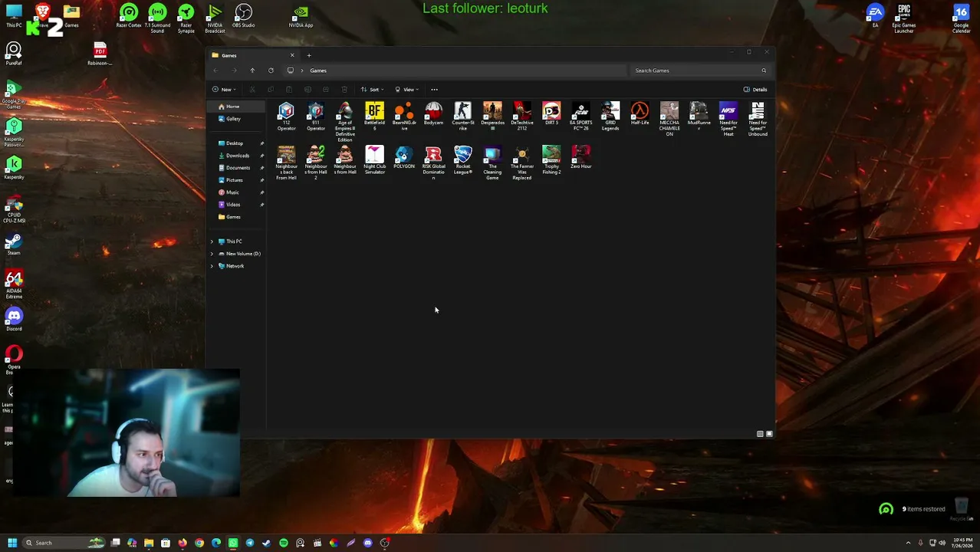The width and height of the screenshot is (980, 552).
Task: Select The Cleaning Game shortcut
Action: 492,163
